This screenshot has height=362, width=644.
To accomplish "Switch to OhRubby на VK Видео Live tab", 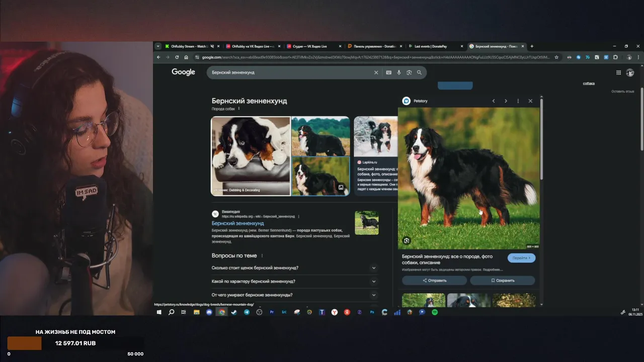I will tap(253, 46).
